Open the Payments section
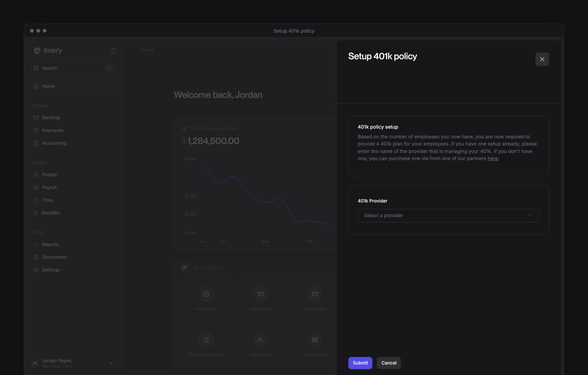588x375 pixels. [73, 130]
